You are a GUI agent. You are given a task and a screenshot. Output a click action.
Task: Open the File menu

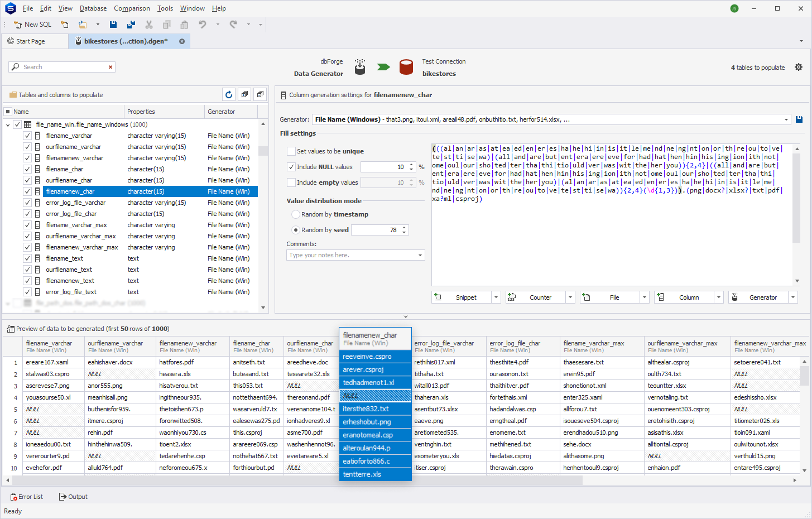[x=28, y=8]
